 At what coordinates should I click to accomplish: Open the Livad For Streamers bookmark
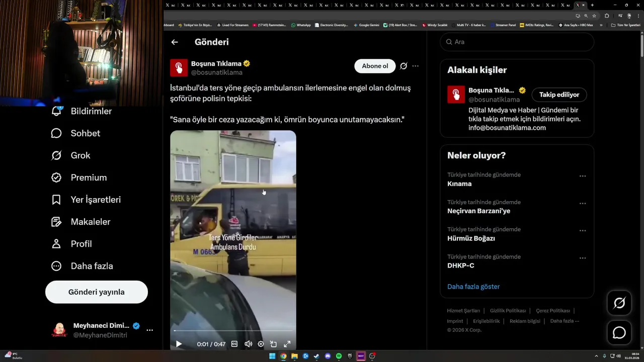point(232,25)
